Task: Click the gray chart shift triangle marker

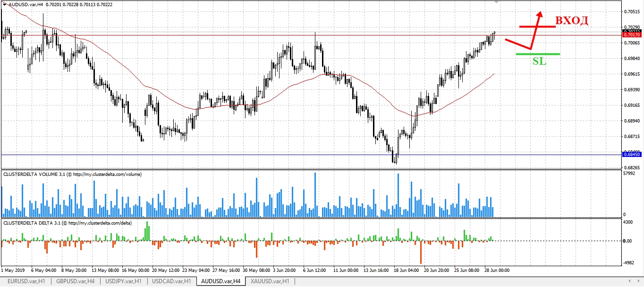Action: [495, 2]
